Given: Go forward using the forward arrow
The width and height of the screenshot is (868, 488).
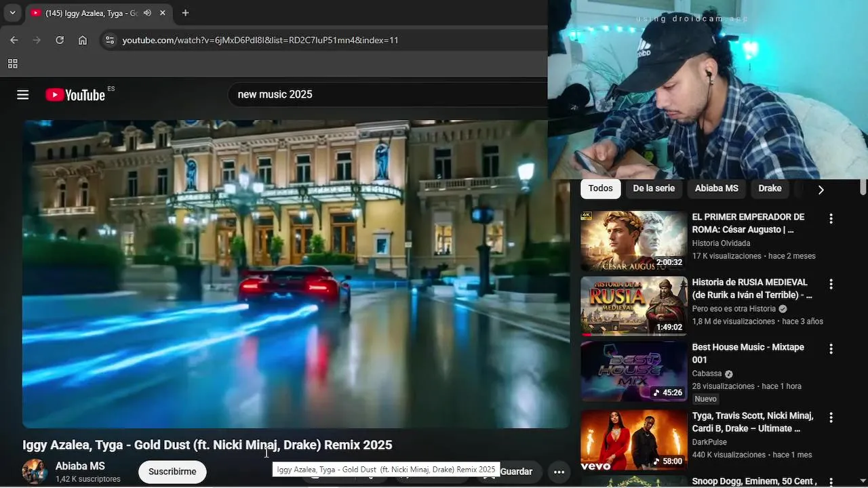Looking at the screenshot, I should point(37,40).
